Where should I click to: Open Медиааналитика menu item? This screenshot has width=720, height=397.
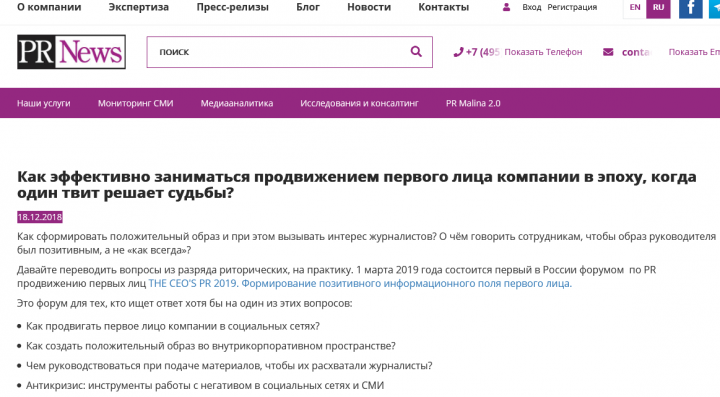click(236, 103)
